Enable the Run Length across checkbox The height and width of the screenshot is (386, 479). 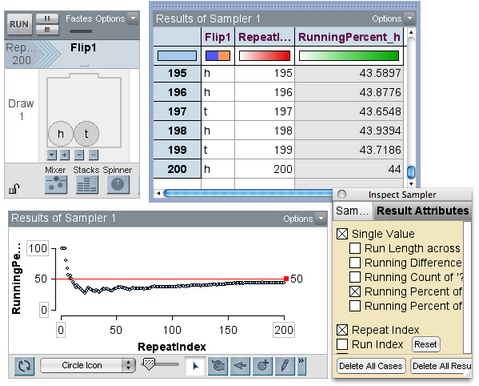tap(355, 248)
